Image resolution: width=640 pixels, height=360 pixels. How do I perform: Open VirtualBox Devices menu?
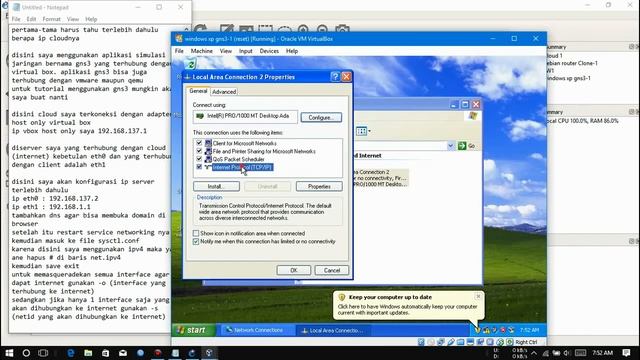[x=269, y=51]
